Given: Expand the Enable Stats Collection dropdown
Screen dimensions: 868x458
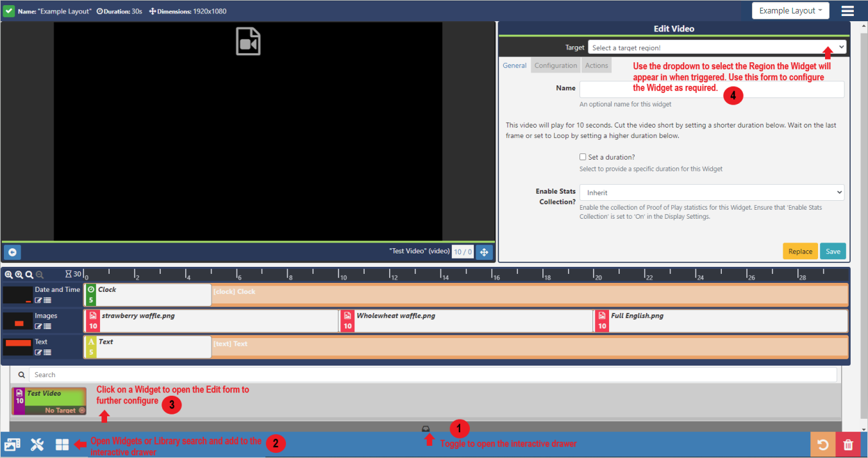Looking at the screenshot, I should click(x=712, y=192).
